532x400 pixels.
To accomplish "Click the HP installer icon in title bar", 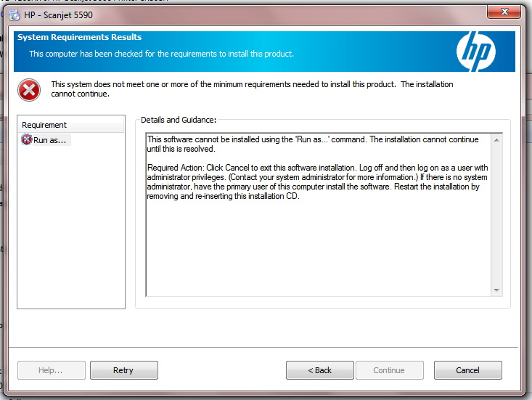I will point(15,15).
